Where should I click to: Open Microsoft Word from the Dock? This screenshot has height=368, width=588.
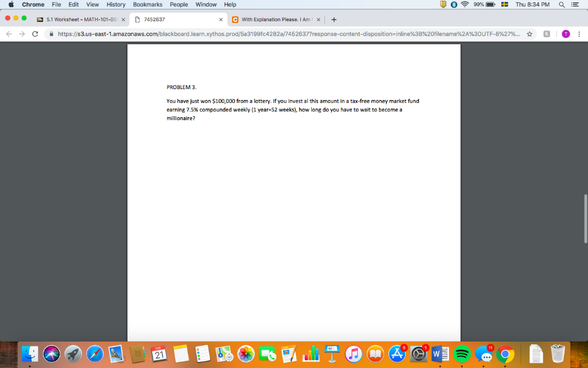click(x=439, y=354)
